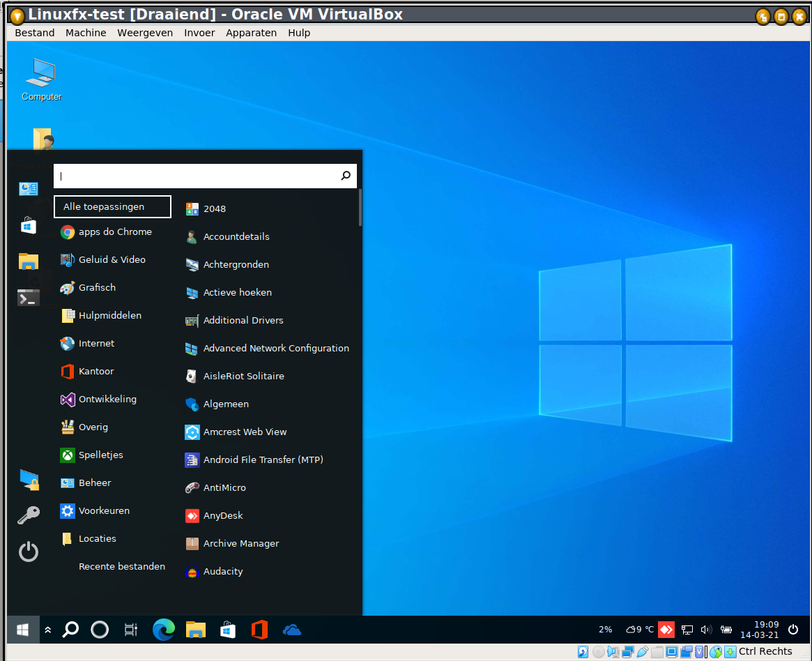
Task: Click the key logout icon in sidebar
Action: 29,515
